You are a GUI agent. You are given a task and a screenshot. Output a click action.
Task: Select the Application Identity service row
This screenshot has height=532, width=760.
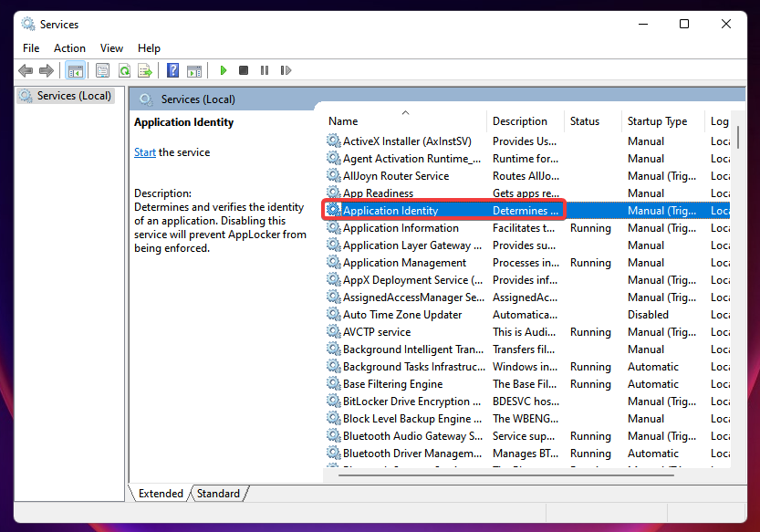coord(526,211)
